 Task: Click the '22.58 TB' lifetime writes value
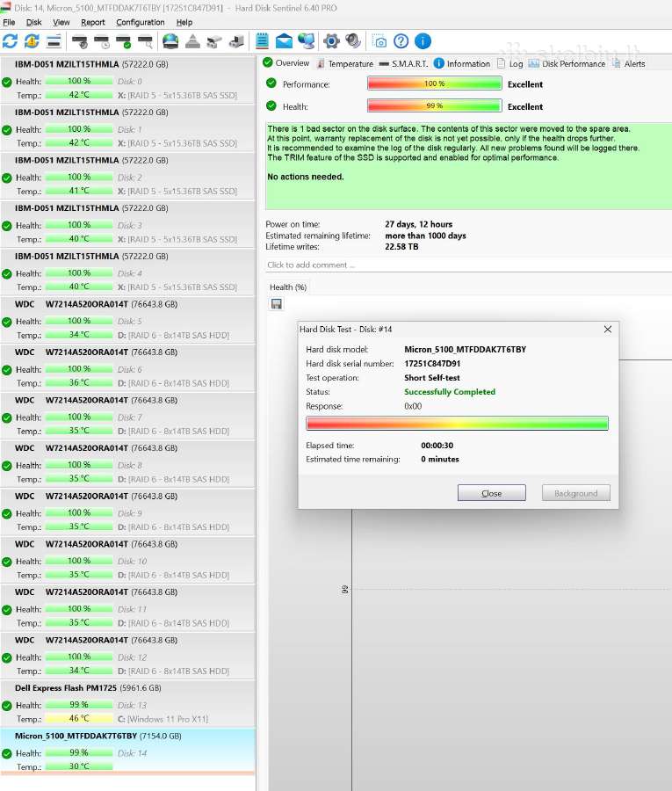pyautogui.click(x=401, y=247)
